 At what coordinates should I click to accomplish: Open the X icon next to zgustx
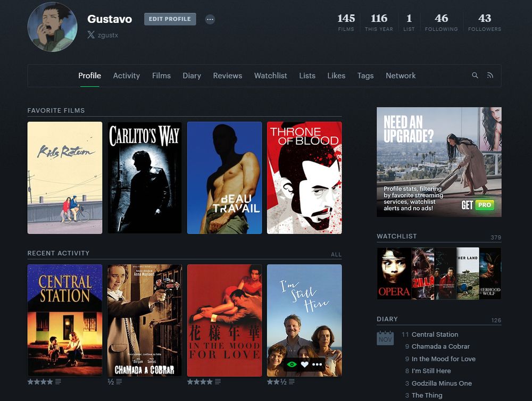tap(90, 35)
